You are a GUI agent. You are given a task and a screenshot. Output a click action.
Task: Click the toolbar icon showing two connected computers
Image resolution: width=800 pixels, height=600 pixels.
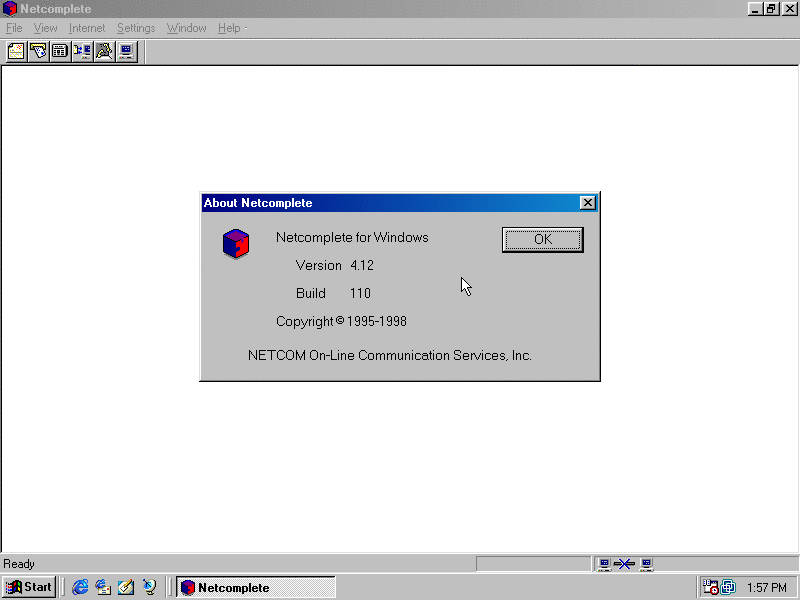82,51
